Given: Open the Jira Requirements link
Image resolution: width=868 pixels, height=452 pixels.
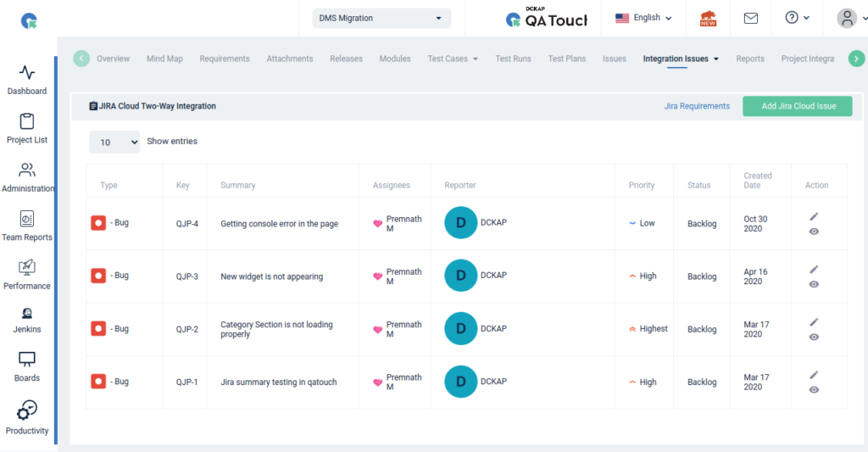Looking at the screenshot, I should click(697, 106).
